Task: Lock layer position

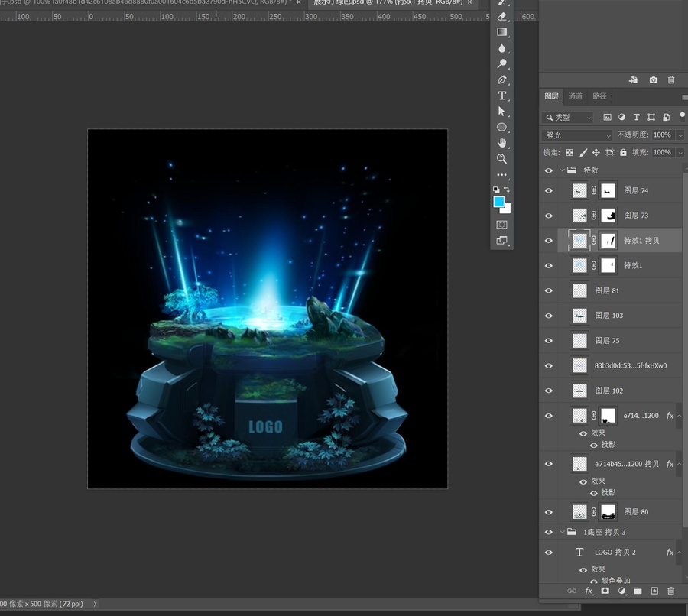Action: point(596,153)
